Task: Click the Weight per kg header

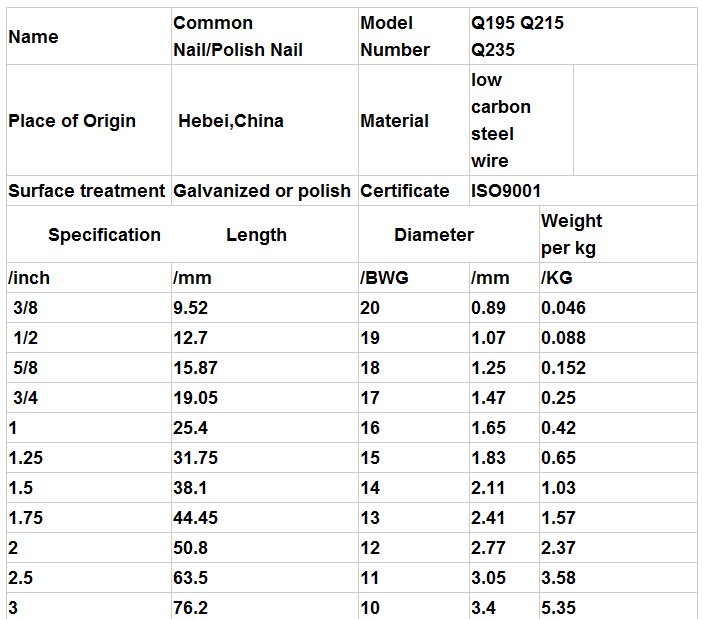Action: pos(572,234)
